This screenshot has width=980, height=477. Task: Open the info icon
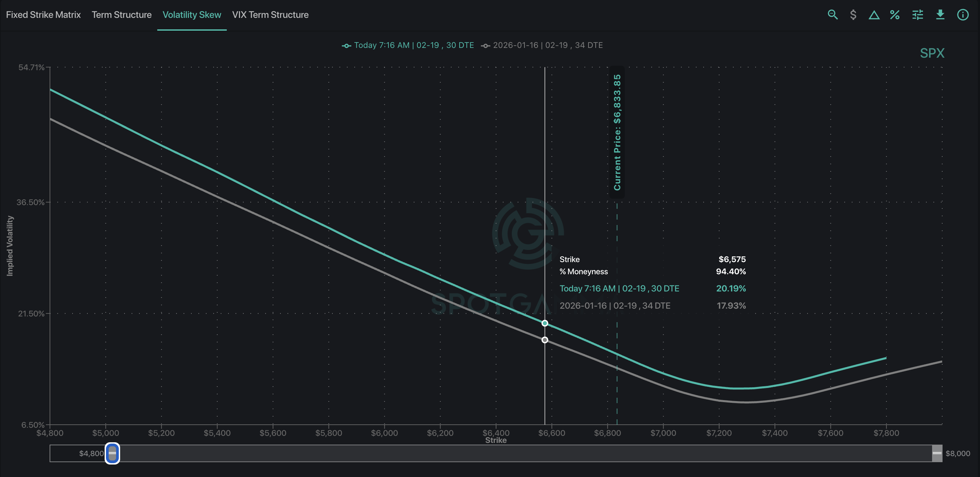[963, 15]
